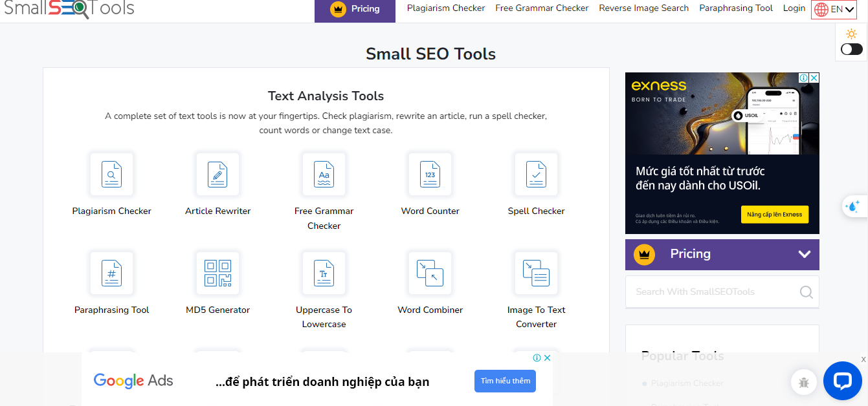This screenshot has width=868, height=406.
Task: Click the Google Ads logo in banner
Action: [x=133, y=381]
